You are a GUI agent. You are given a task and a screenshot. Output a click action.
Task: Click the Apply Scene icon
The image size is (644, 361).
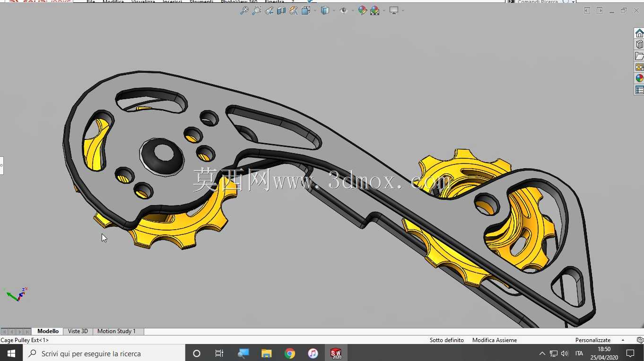(375, 10)
